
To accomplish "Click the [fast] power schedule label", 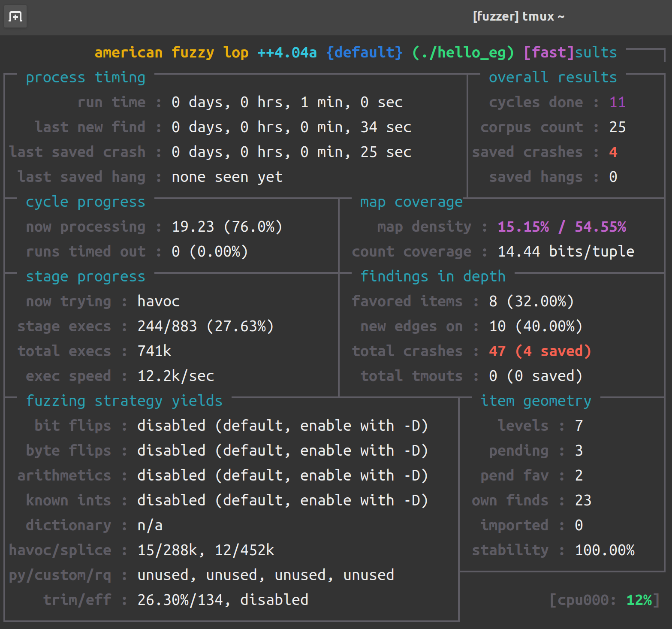I will [x=549, y=52].
